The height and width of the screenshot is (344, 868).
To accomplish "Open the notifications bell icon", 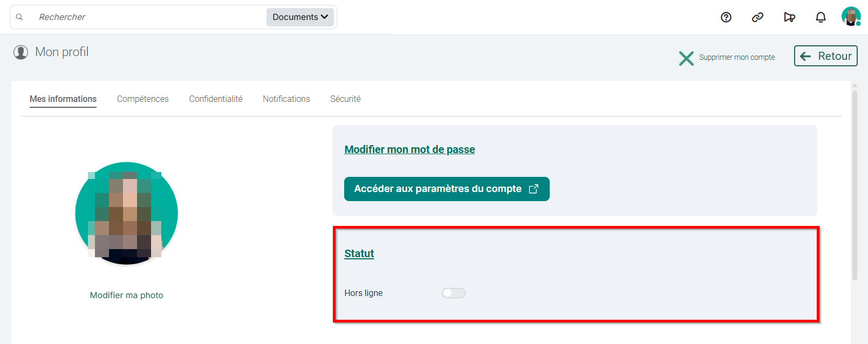I will coord(821,17).
